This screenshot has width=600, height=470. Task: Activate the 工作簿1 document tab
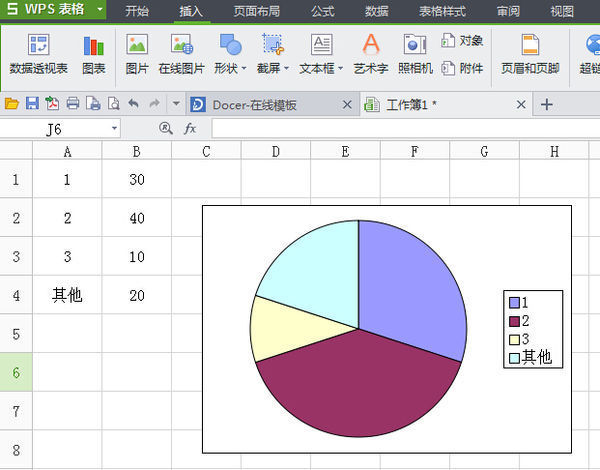[x=446, y=104]
